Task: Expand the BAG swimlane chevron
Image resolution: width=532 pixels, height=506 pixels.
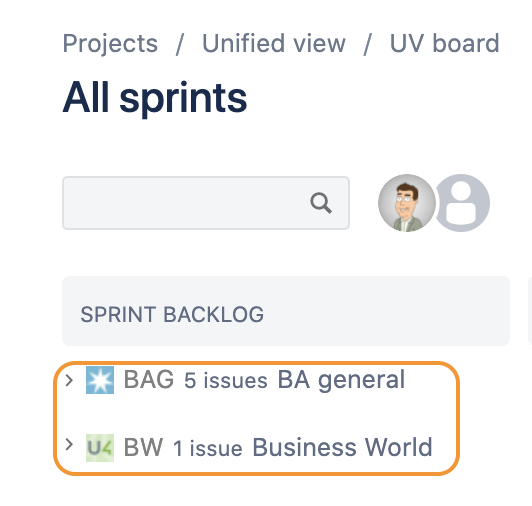Action: pyautogui.click(x=69, y=380)
